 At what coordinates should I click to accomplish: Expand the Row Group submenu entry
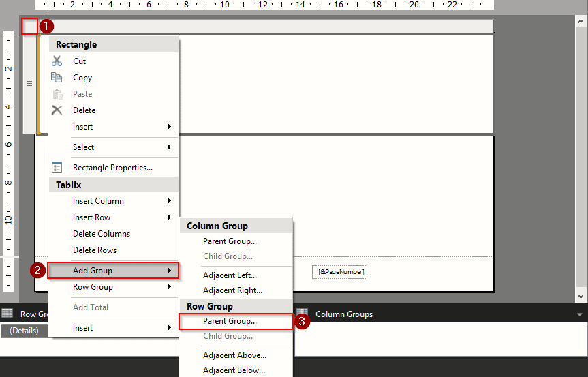114,286
